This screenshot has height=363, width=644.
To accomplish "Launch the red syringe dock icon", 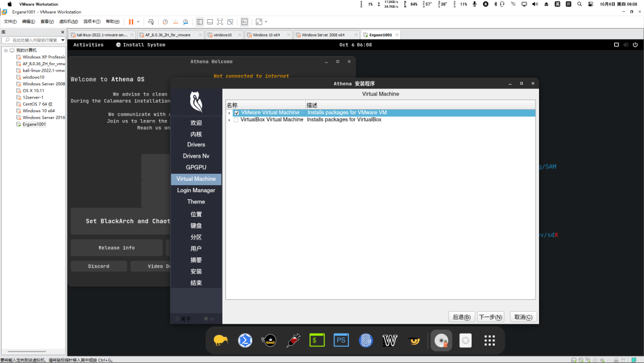I will pyautogui.click(x=293, y=340).
